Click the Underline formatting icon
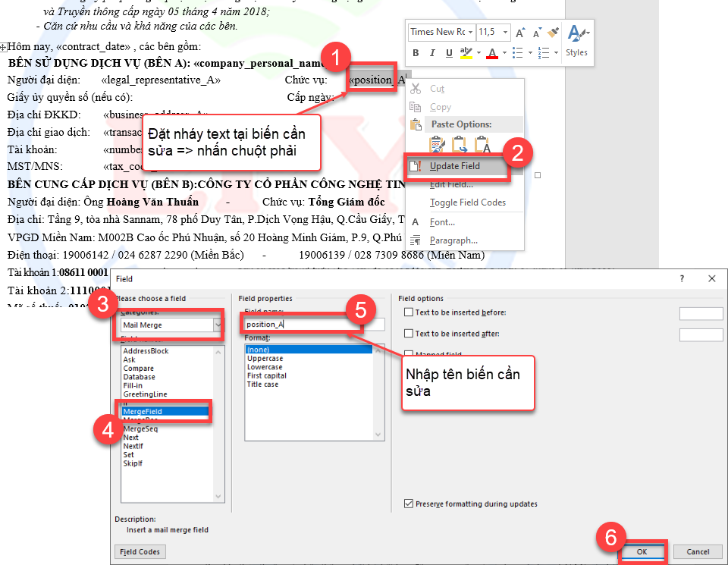This screenshot has width=728, height=565. 449,53
